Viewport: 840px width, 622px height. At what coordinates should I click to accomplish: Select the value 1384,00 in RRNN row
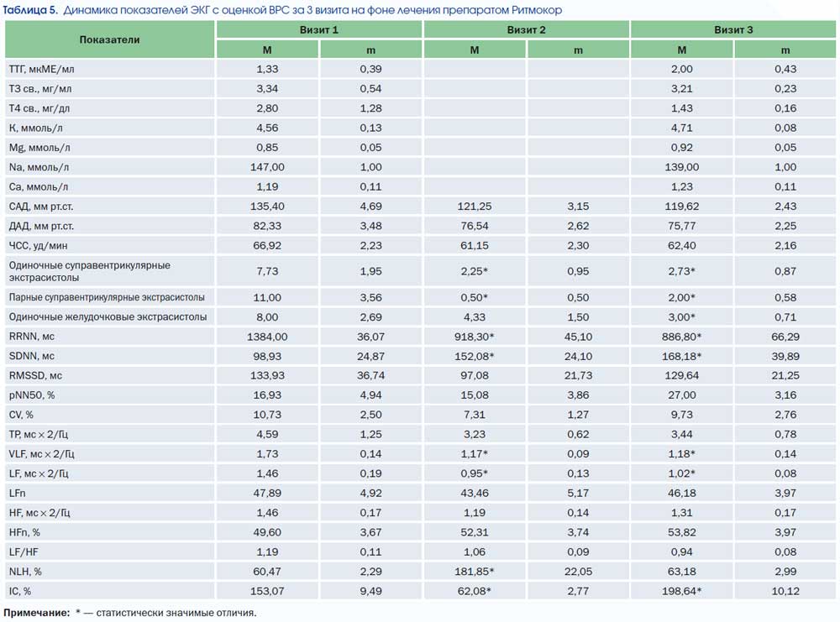pos(267,337)
